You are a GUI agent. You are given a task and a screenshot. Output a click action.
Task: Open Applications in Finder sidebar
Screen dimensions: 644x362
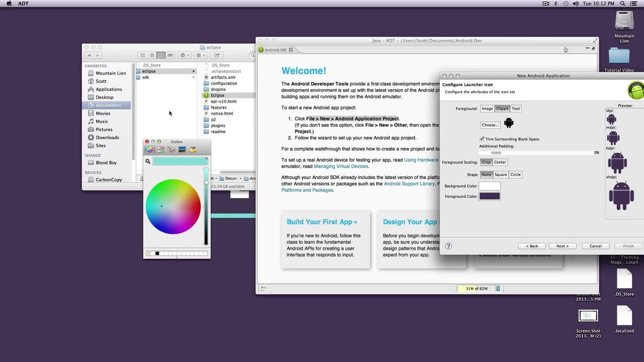click(x=109, y=89)
